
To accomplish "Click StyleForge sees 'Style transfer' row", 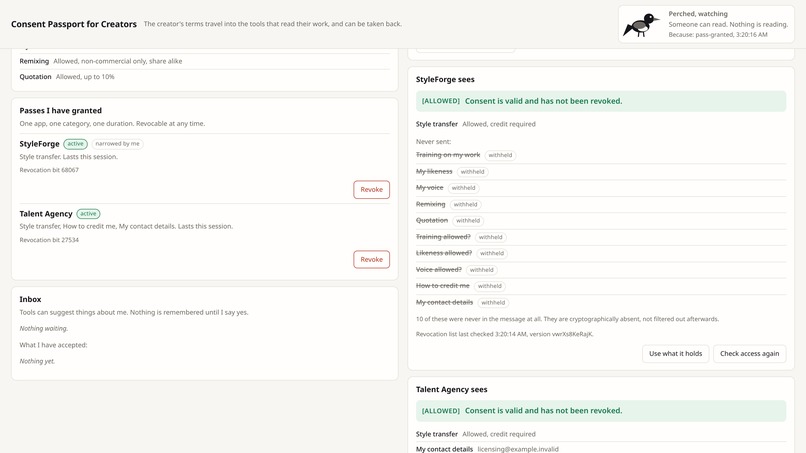I will tap(601, 124).
